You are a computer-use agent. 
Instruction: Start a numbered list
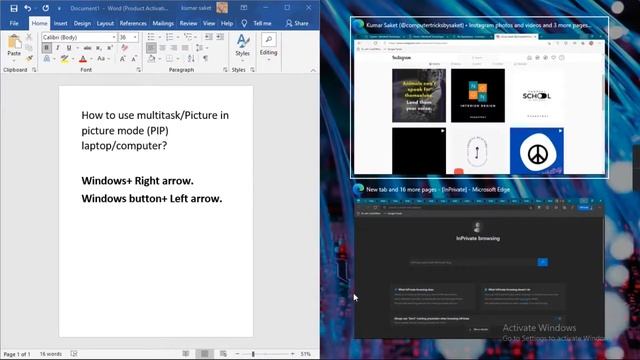(169, 37)
